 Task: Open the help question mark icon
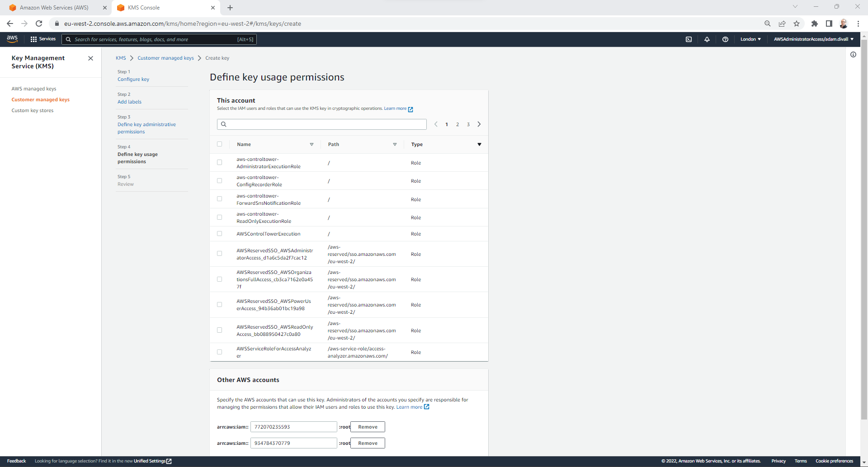(x=725, y=39)
